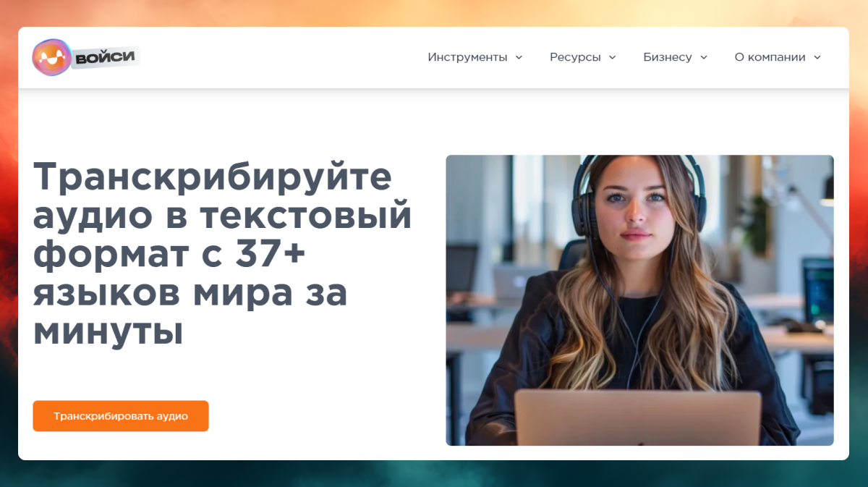Viewport: 868px width, 487px height.
Task: Click the word минуты in the headline
Action: tap(108, 333)
